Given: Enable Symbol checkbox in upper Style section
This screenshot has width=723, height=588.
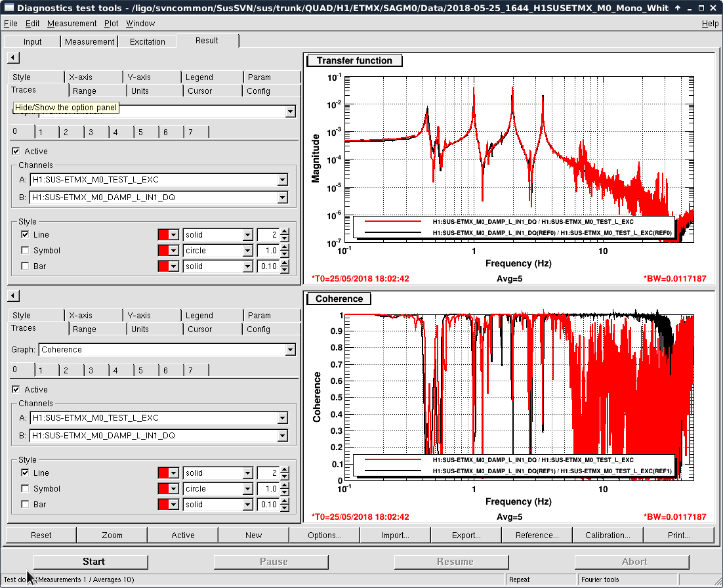Looking at the screenshot, I should point(25,251).
